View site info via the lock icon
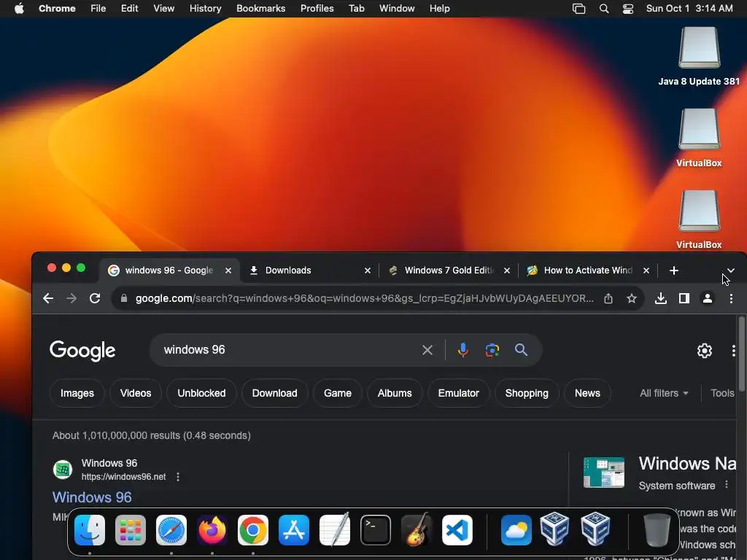Viewport: 747px width, 560px height. pos(124,298)
